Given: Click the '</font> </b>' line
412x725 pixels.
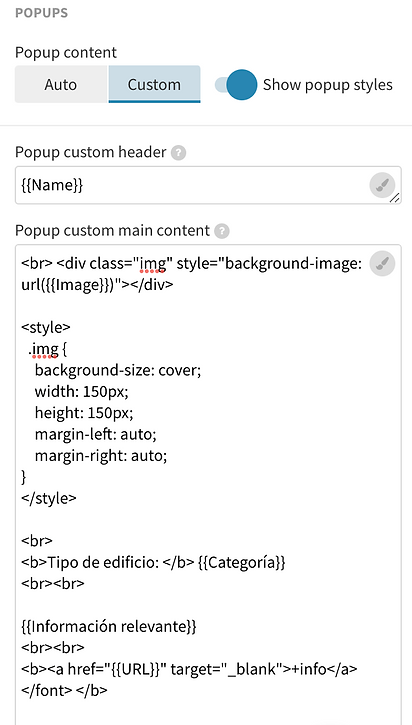Looking at the screenshot, I should (64, 690).
